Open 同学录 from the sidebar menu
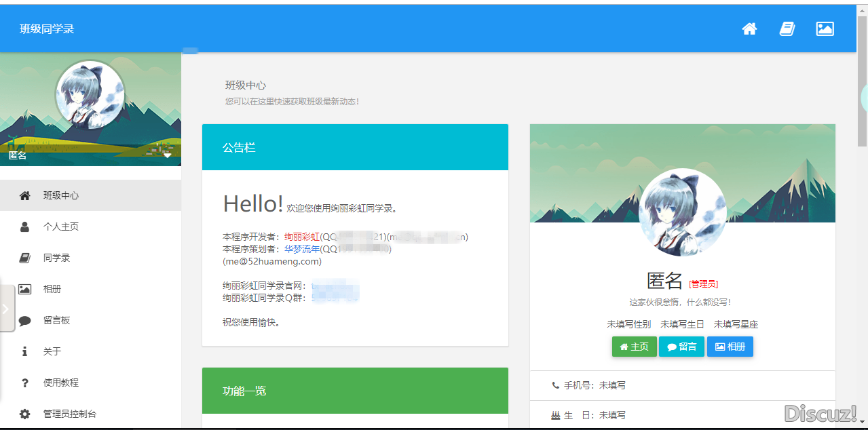868x430 pixels. tap(56, 258)
